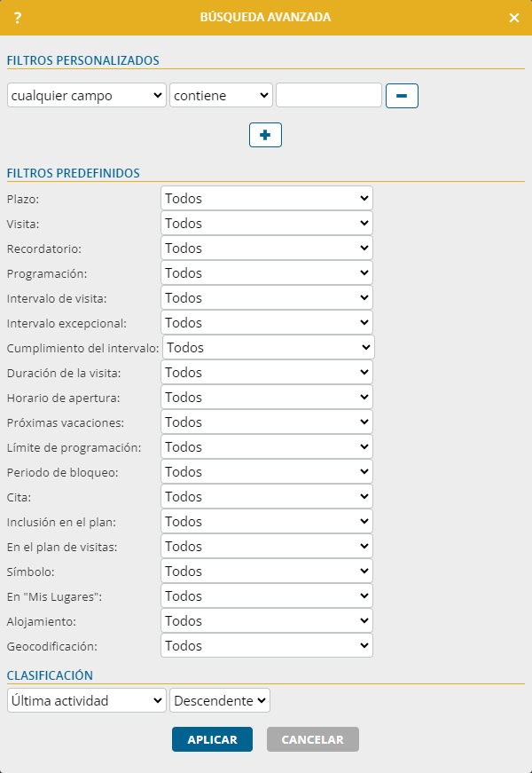This screenshot has width=532, height=773.
Task: Open the 'cualquier campo' field dropdown
Action: click(x=87, y=95)
